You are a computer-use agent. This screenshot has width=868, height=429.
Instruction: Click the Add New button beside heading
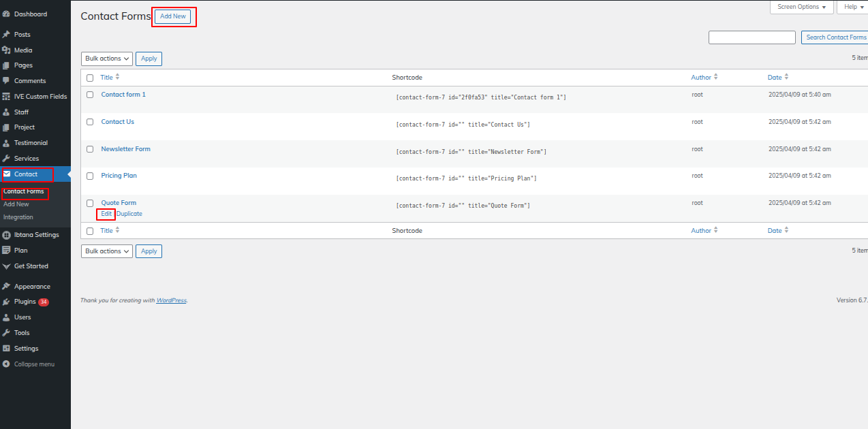[173, 16]
